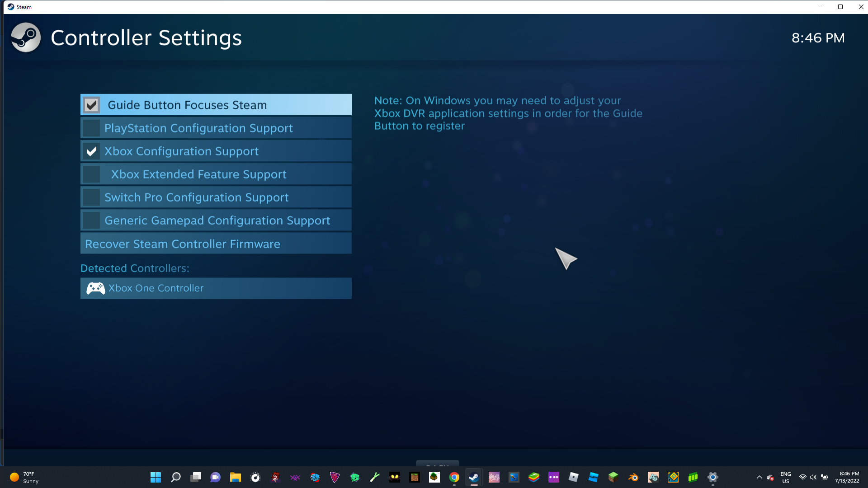This screenshot has height=488, width=868.
Task: Enable PlayStation Configuration Support
Action: coord(91,128)
